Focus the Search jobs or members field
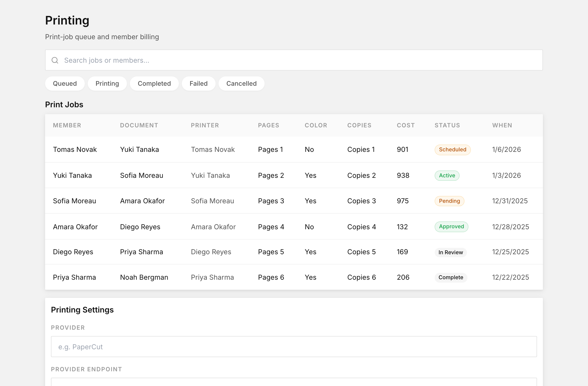588x386 pixels. point(294,60)
